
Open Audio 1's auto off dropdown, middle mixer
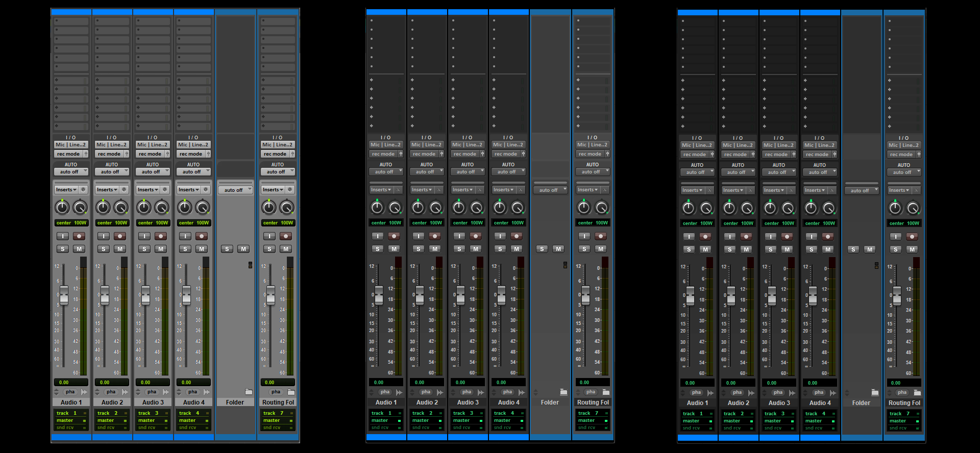(x=386, y=172)
